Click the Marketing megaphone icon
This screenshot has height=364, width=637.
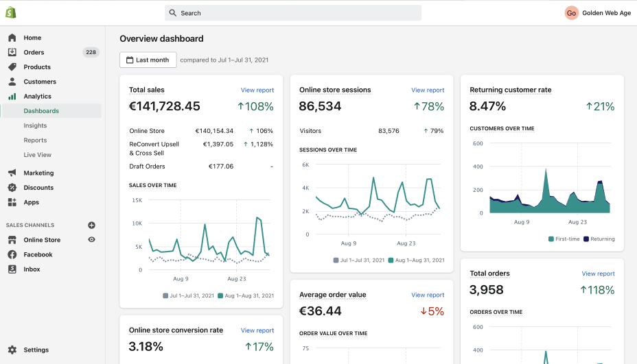tap(12, 173)
